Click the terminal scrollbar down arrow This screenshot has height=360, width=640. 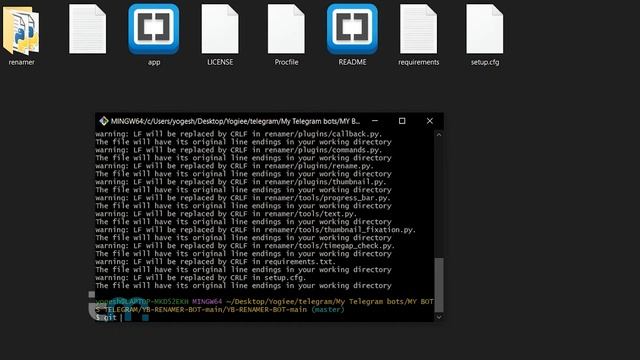click(439, 317)
